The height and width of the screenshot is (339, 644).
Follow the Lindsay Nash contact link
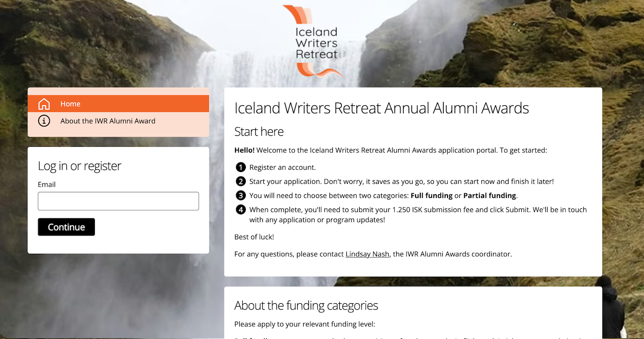367,254
